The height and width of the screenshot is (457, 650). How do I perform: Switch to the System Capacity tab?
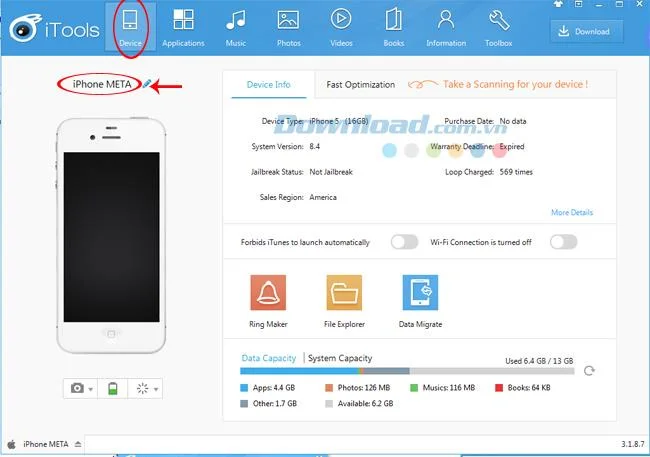pyautogui.click(x=340, y=358)
